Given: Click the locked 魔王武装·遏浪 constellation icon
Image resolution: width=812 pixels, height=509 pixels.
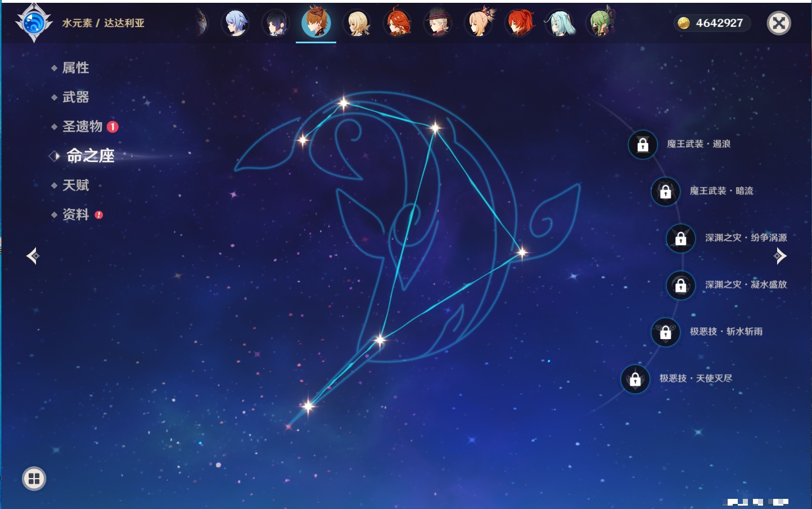Looking at the screenshot, I should pos(643,145).
